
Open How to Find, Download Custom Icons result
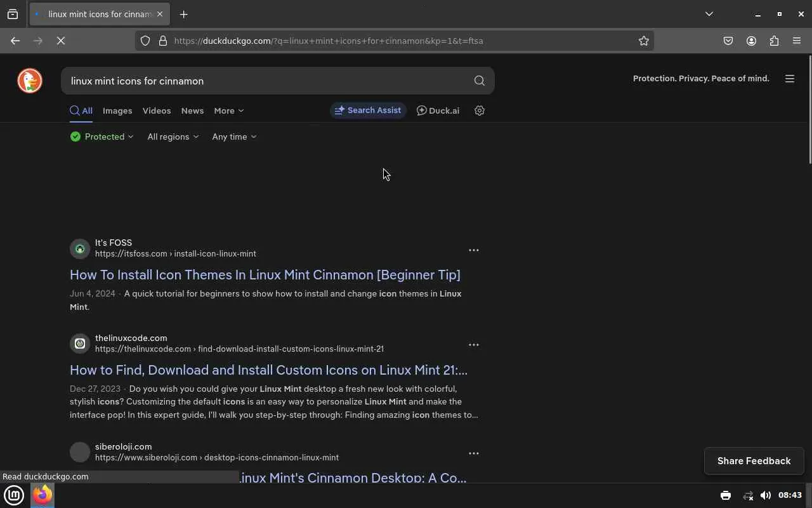268,370
